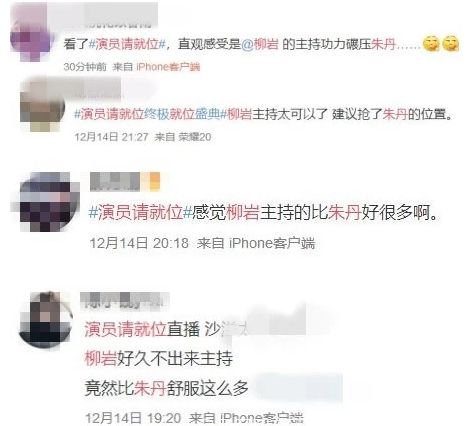
Task: Open the iPhone客户端 source link under first post
Action: click(168, 67)
